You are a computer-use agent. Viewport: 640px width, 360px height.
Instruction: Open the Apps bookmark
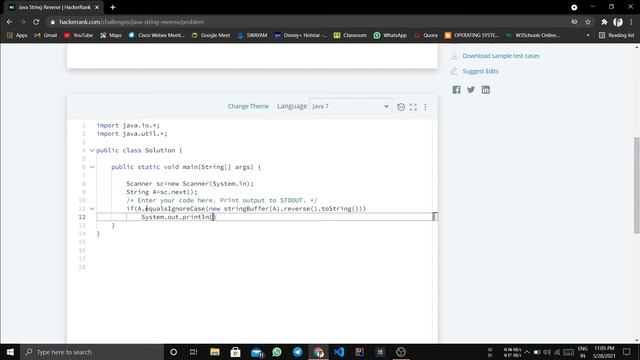tap(17, 36)
